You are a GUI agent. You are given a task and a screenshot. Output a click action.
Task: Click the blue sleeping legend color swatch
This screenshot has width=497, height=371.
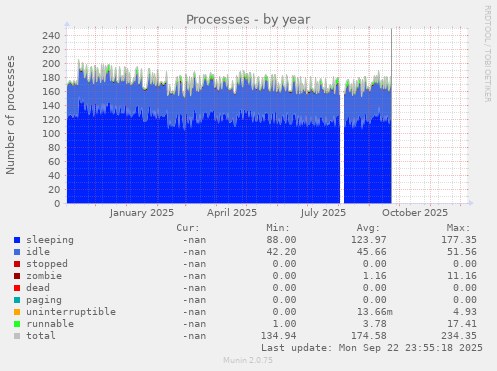point(17,240)
